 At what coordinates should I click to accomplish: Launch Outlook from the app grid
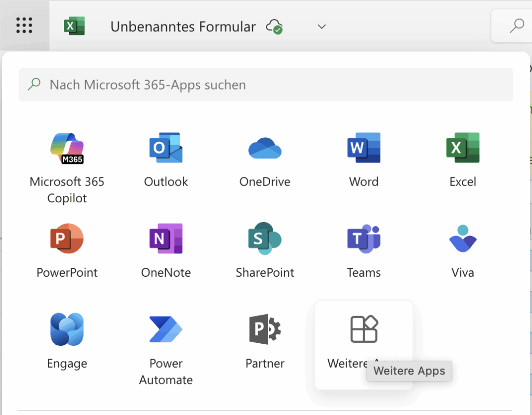click(166, 160)
